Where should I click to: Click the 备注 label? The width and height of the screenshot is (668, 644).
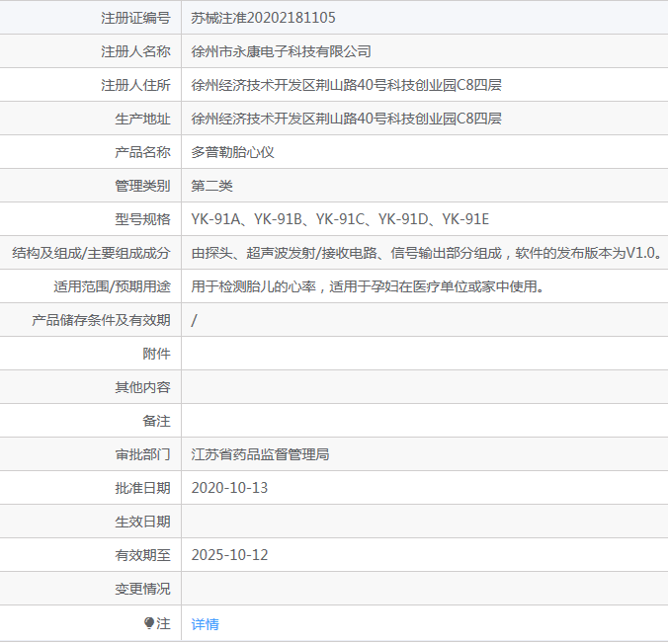[156, 421]
